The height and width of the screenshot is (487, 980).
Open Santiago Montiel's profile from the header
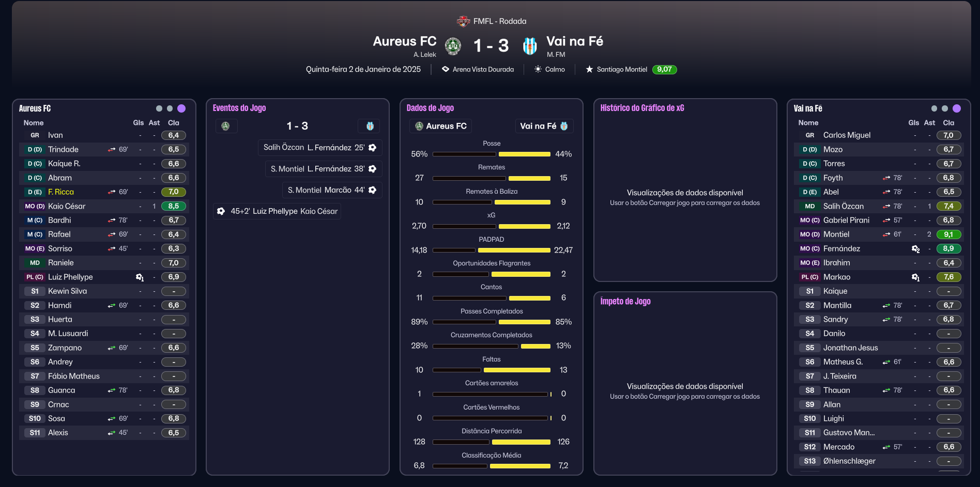[x=622, y=69]
